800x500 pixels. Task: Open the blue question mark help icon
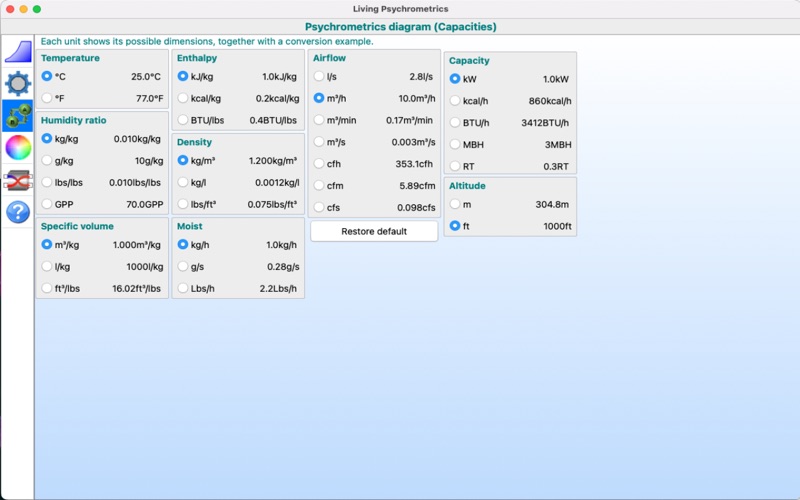[18, 212]
